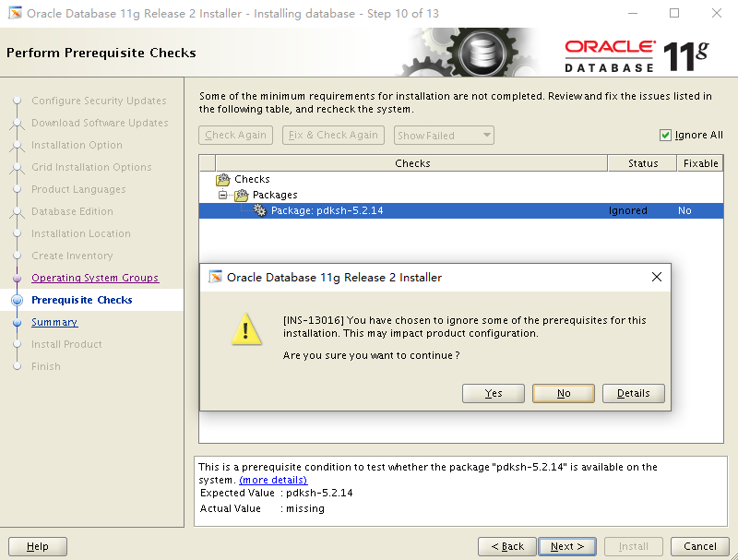Click the Help button
The width and height of the screenshot is (738, 560).
tap(38, 546)
